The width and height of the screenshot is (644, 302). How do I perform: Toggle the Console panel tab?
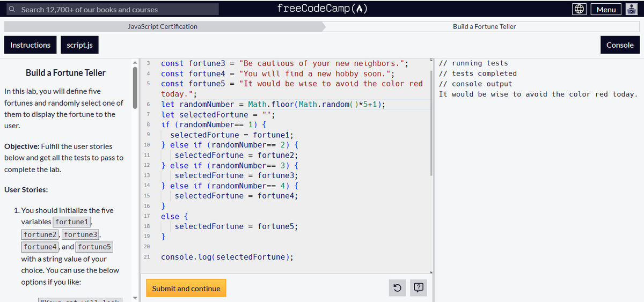(x=620, y=45)
